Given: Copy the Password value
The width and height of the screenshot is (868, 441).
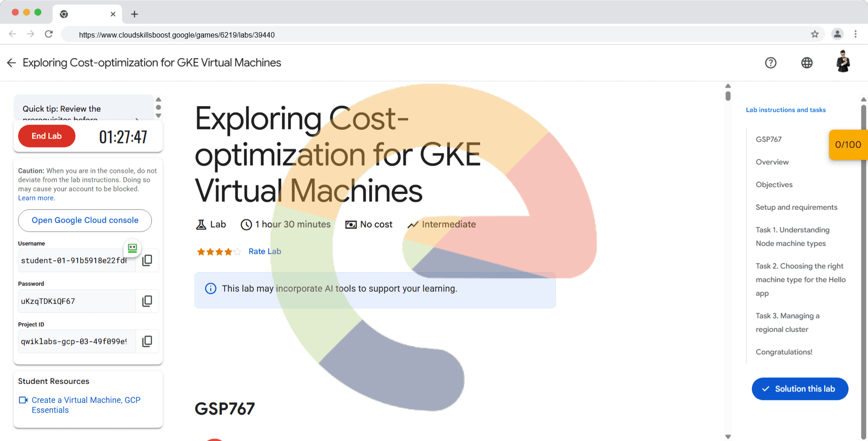Looking at the screenshot, I should click(147, 301).
